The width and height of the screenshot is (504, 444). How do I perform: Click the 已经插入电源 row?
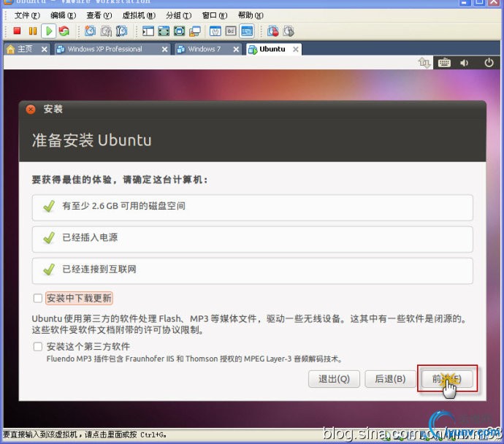(252, 239)
